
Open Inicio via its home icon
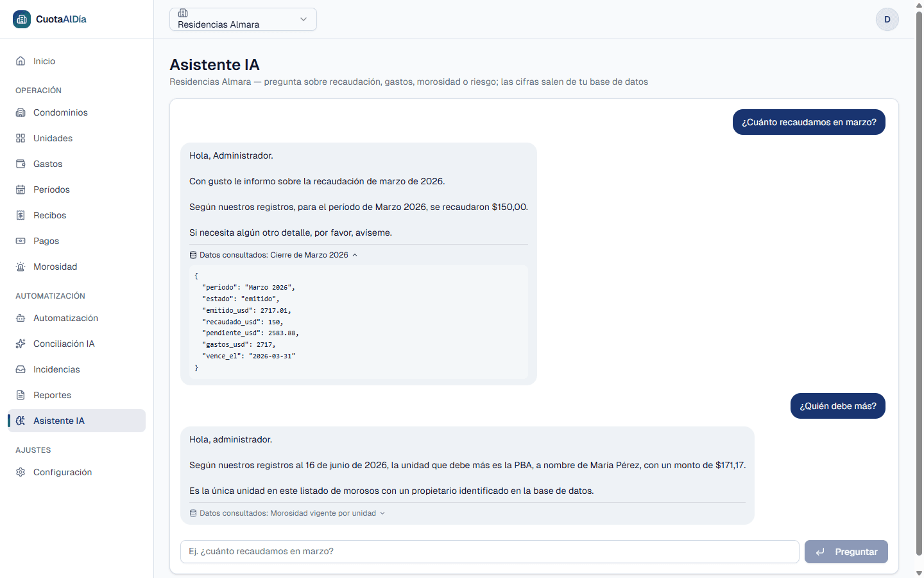tap(21, 61)
